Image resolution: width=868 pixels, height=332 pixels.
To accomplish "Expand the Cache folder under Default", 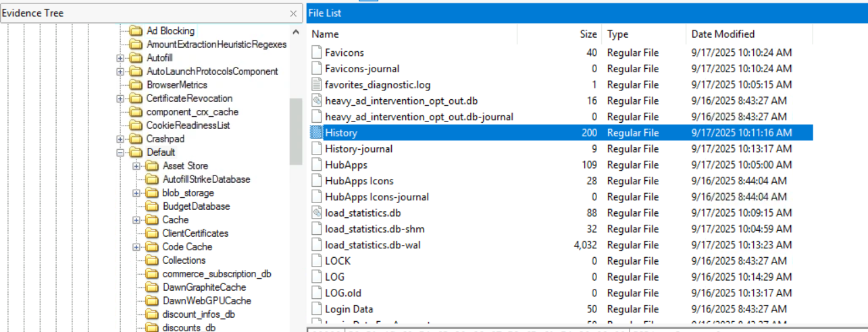I will coord(136,220).
